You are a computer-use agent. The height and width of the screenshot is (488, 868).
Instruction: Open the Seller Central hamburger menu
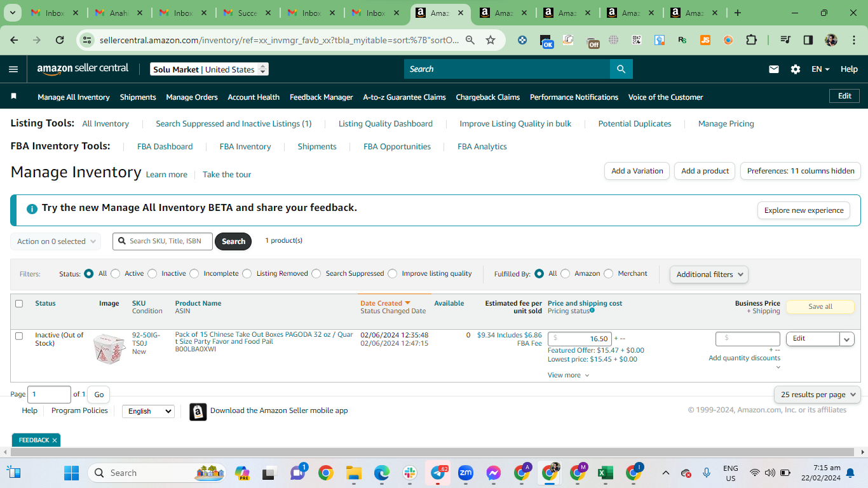(x=13, y=69)
